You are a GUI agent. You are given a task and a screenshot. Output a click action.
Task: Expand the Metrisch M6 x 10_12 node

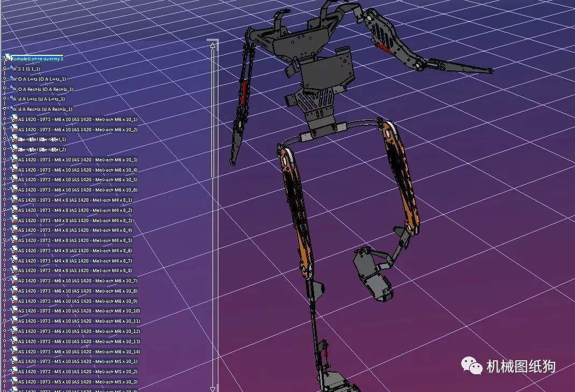coord(5,330)
